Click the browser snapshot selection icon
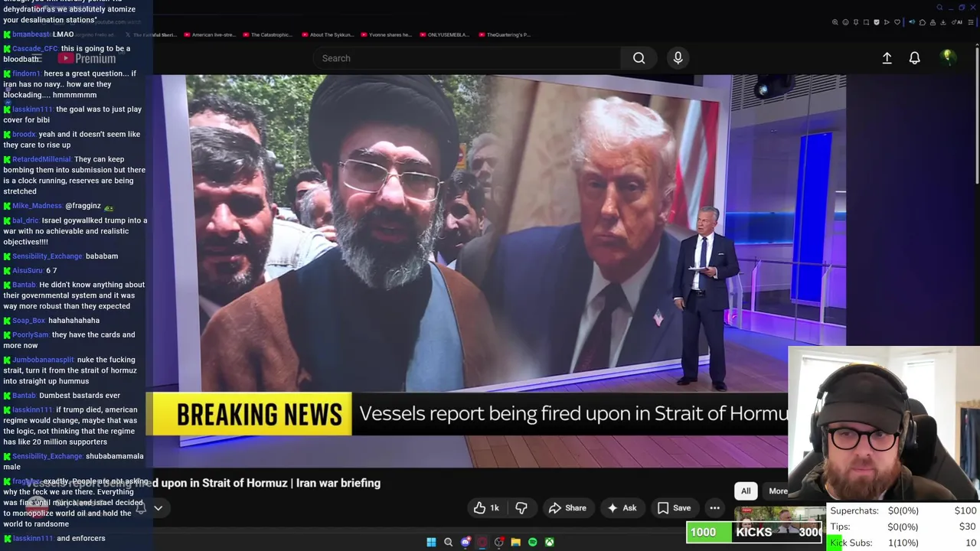The image size is (980, 551). [x=866, y=22]
